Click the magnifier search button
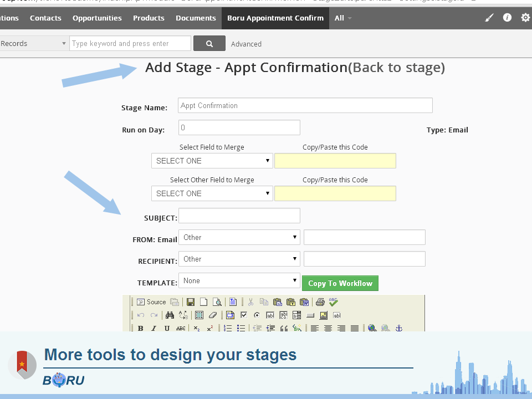The height and width of the screenshot is (399, 532). point(209,43)
